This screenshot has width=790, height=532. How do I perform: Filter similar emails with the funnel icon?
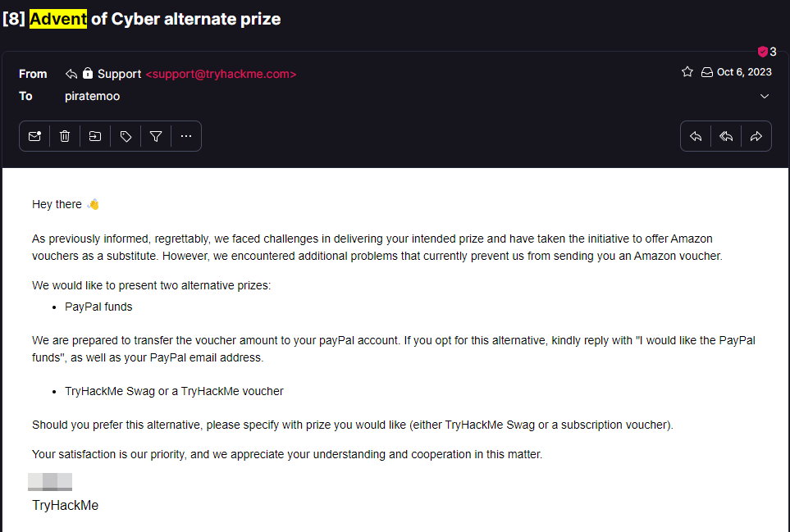click(156, 136)
